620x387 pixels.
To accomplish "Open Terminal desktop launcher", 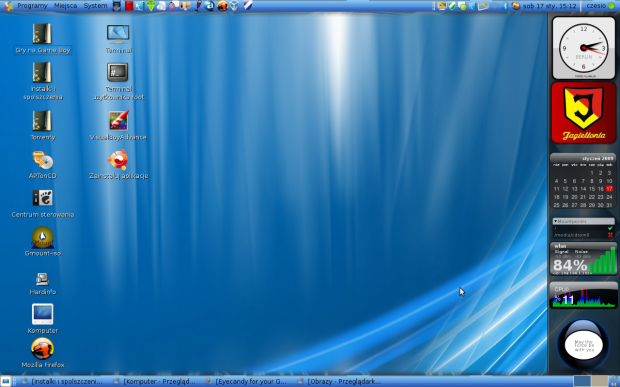I will point(118,39).
